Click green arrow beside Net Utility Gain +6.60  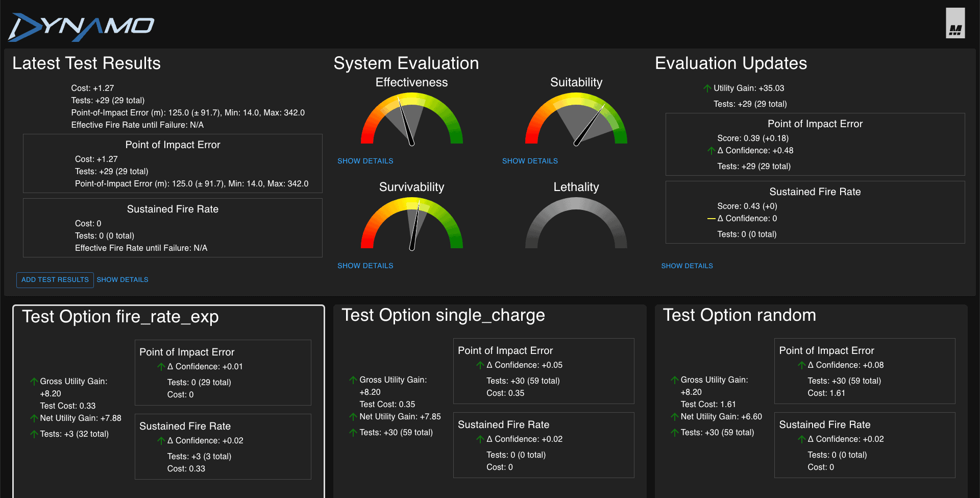point(674,417)
